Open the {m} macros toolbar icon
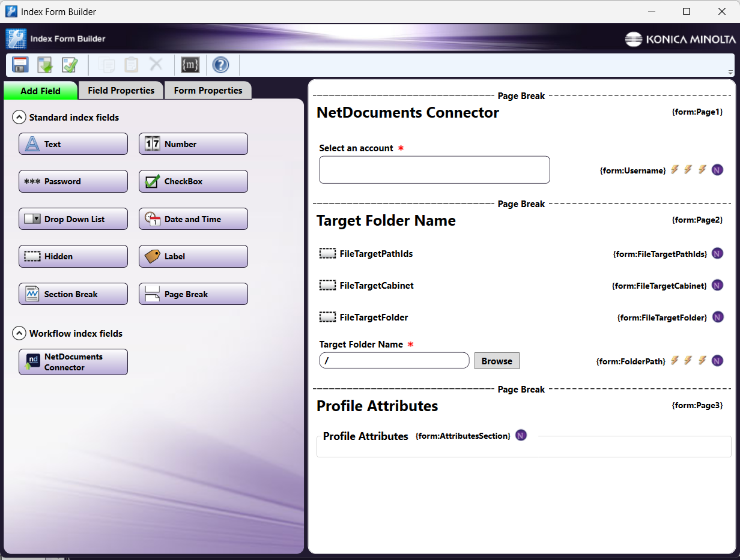This screenshot has width=740, height=560. click(x=190, y=65)
